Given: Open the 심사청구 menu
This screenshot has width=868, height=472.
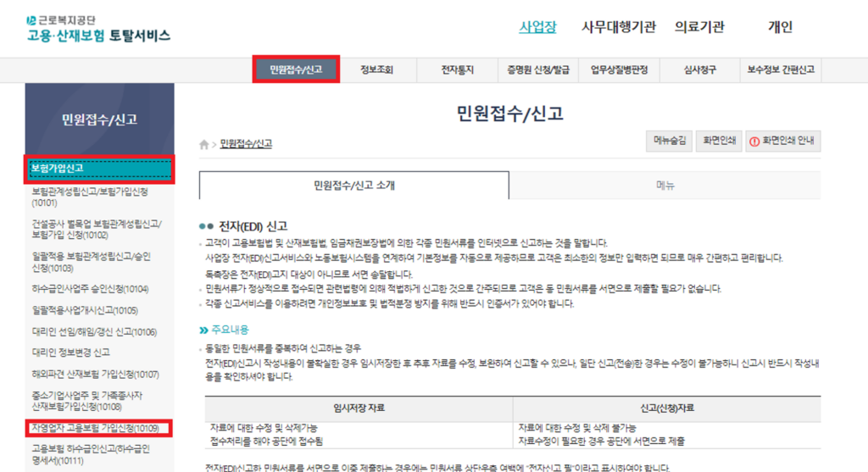Looking at the screenshot, I should [699, 69].
